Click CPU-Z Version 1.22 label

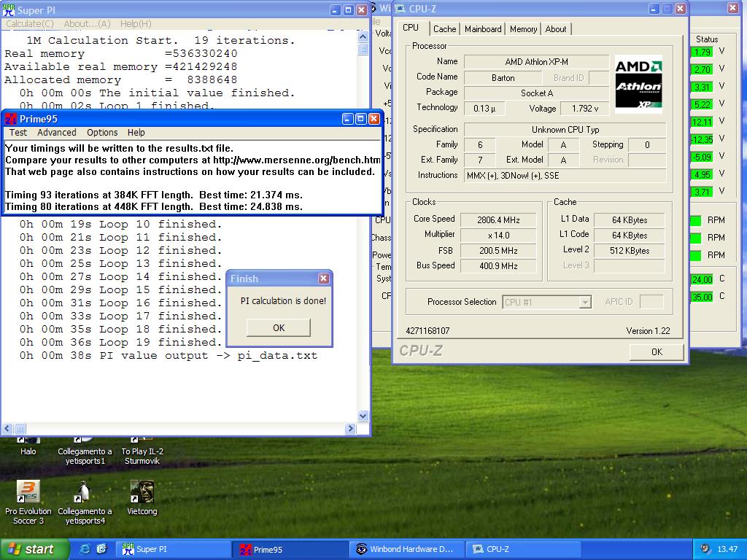648,331
